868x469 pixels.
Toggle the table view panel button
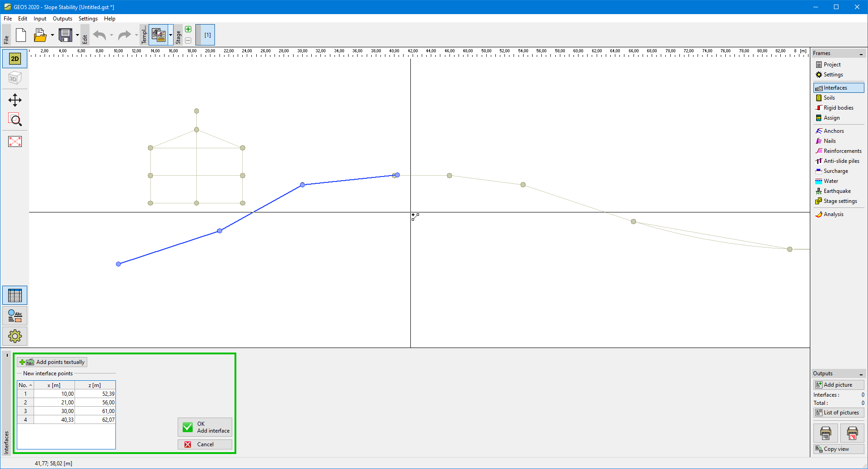coord(15,296)
